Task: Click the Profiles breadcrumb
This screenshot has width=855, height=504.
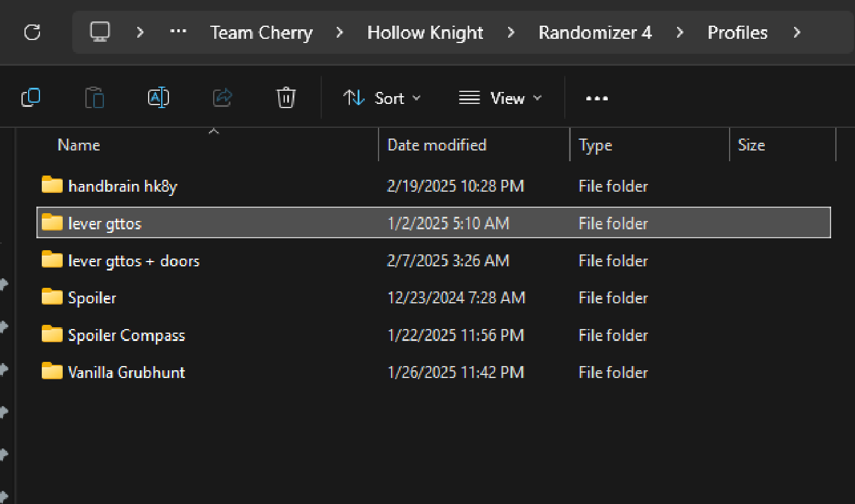Action: pos(737,32)
